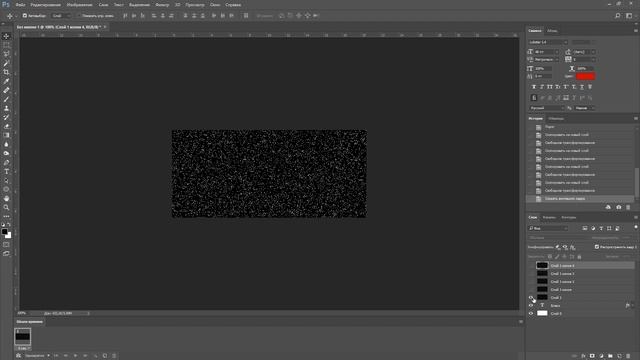Screen dimensions: 640x360
Task: Select the frame 1 thumbnail in the Timeline
Action: (22, 337)
